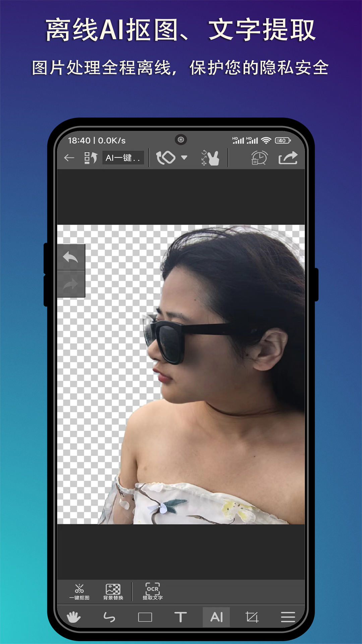
Task: Click the rotate shape icon
Action: (x=166, y=158)
